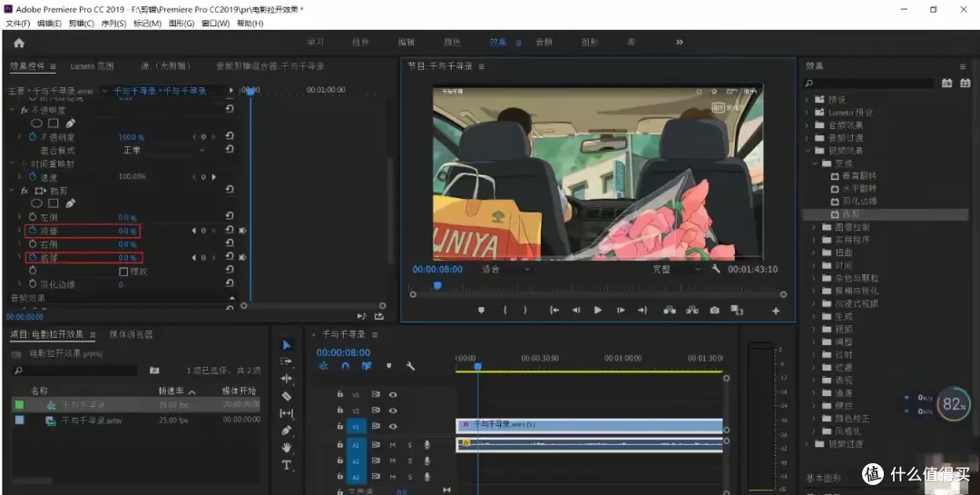Click the Home icon
Image resolution: width=980 pixels, height=495 pixels.
(19, 43)
